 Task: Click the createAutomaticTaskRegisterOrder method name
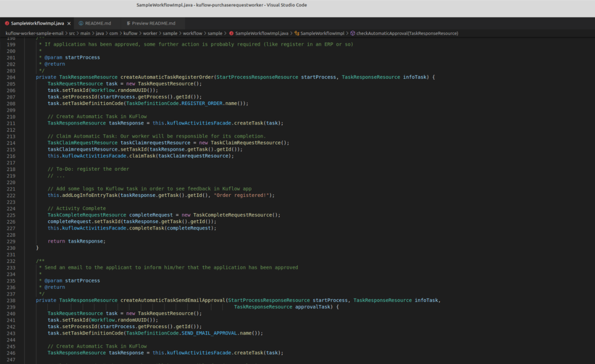167,77
